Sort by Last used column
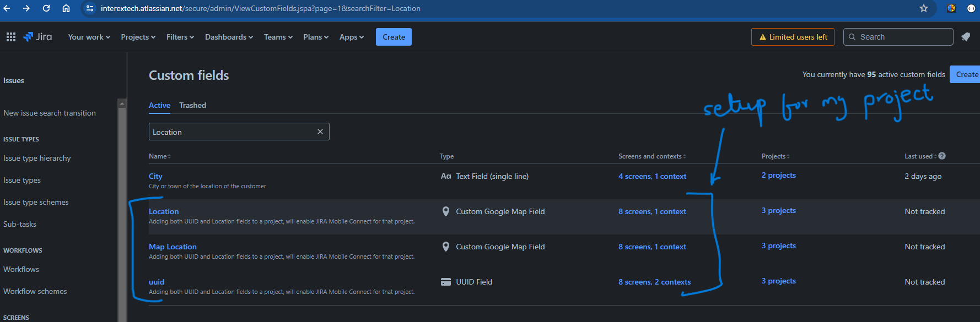Viewport: 980px width, 322px height. (x=920, y=156)
